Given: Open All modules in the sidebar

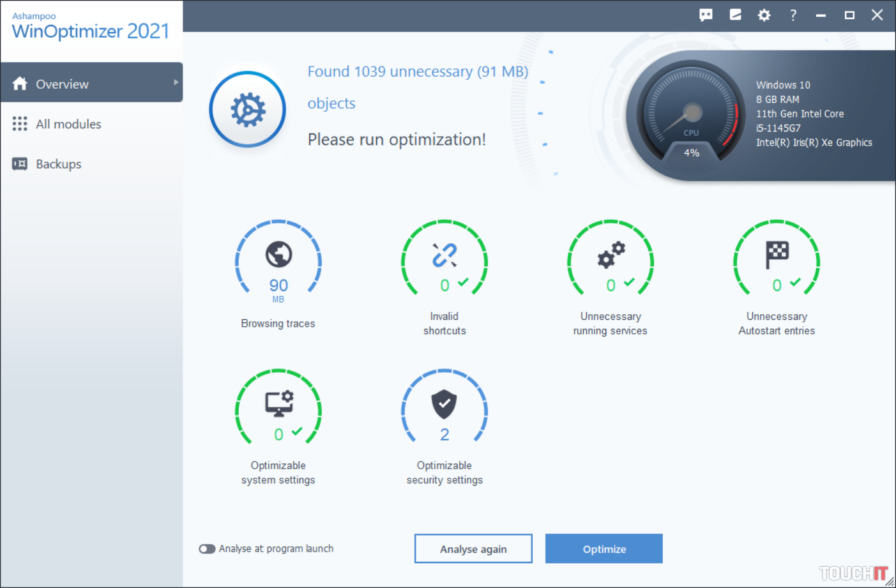Looking at the screenshot, I should (x=68, y=124).
